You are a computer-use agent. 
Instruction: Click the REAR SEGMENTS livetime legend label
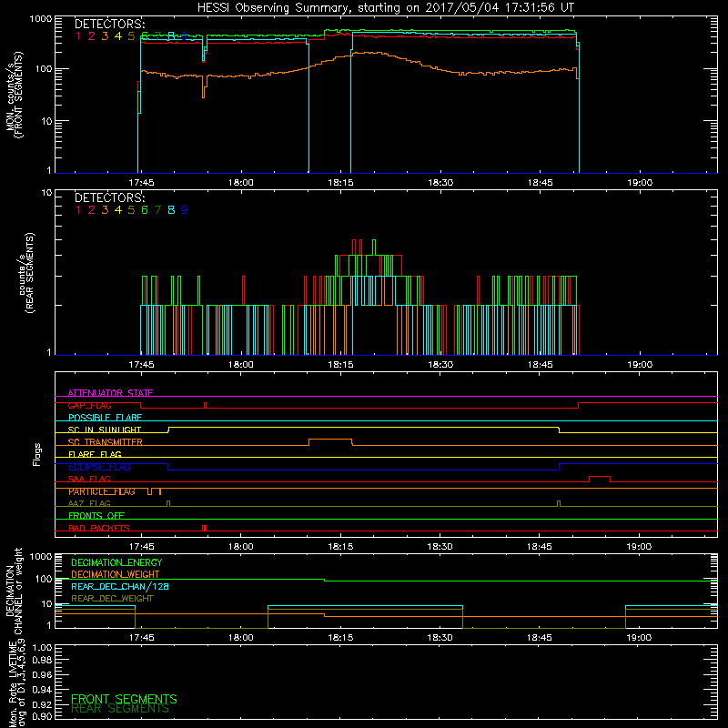click(120, 709)
